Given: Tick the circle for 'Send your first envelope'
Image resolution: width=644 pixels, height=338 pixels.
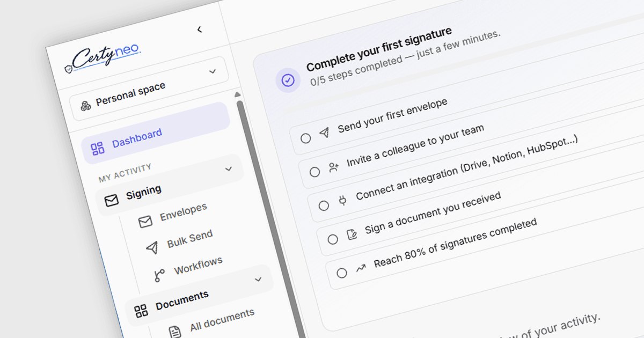Looking at the screenshot, I should [305, 138].
